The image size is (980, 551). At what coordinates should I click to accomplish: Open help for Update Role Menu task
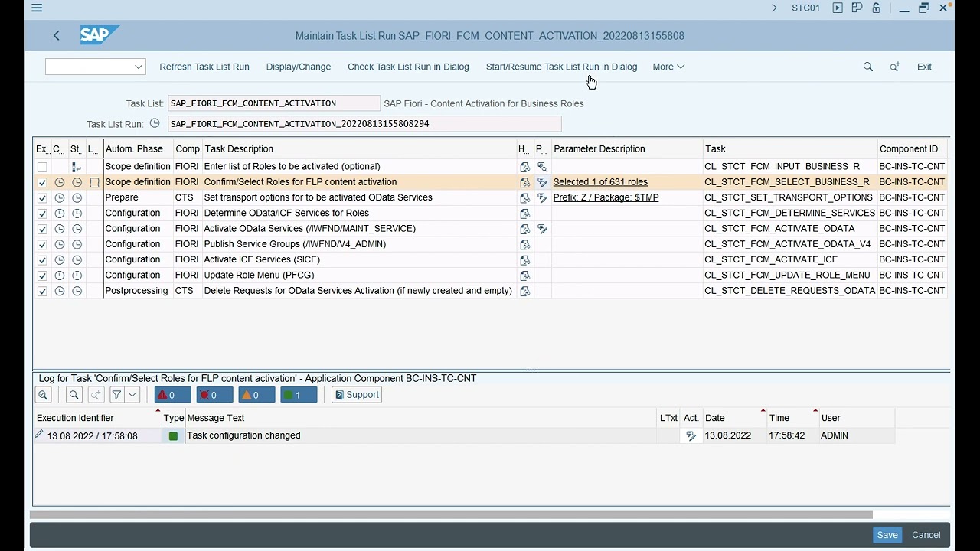click(x=524, y=275)
